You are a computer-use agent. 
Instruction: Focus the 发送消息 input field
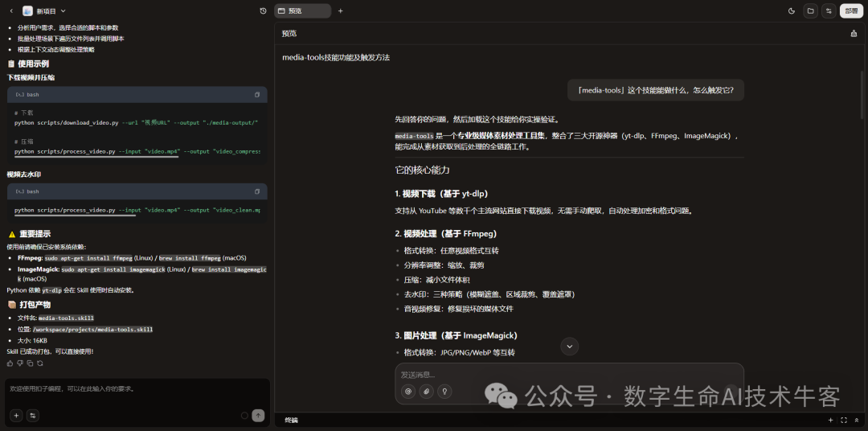(x=569, y=375)
